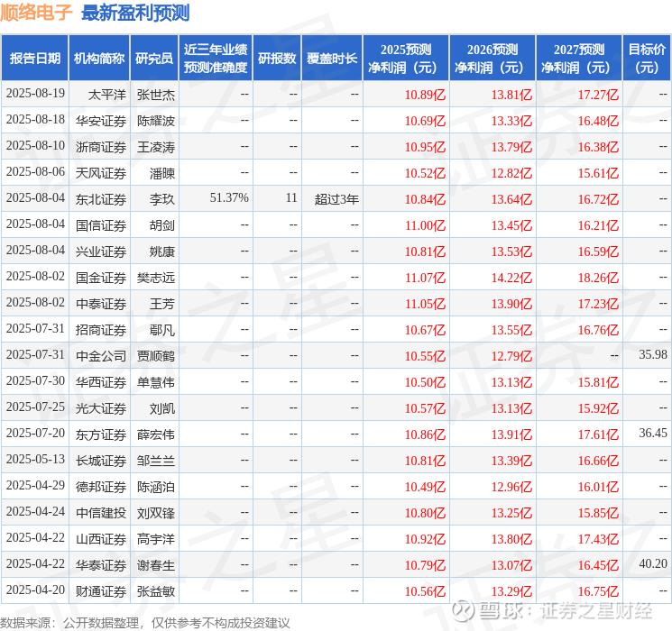The height and width of the screenshot is (631, 672).
Task: Open the 顺络电子 title link
Action: (x=36, y=13)
